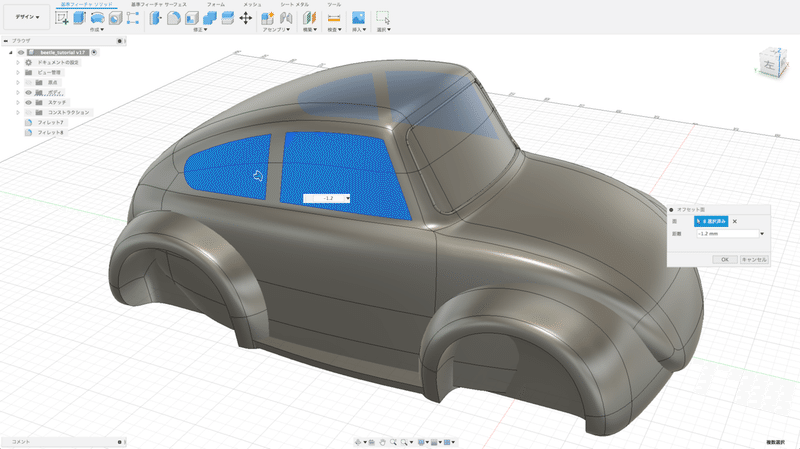Viewport: 800px width, 449px height.
Task: Click the blue 選択済み face selection button
Action: tap(711, 221)
